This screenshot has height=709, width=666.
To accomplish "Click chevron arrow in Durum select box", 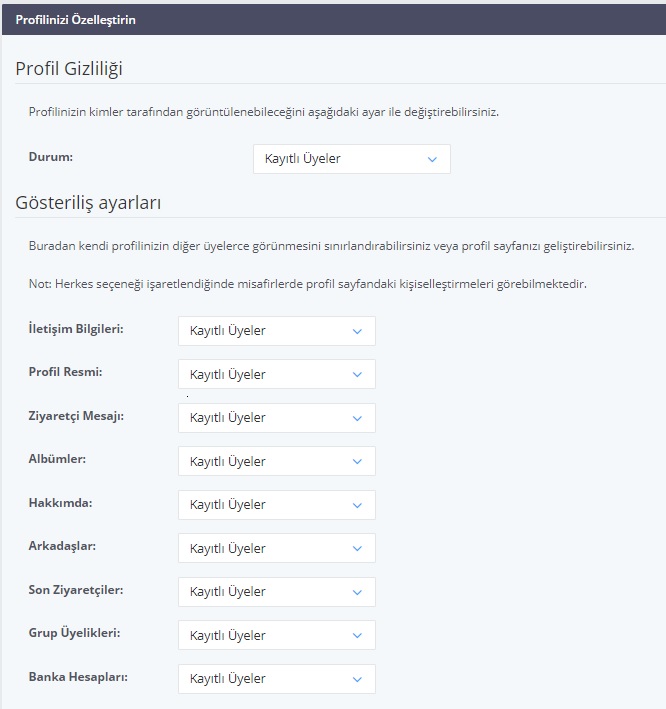I will (x=432, y=159).
